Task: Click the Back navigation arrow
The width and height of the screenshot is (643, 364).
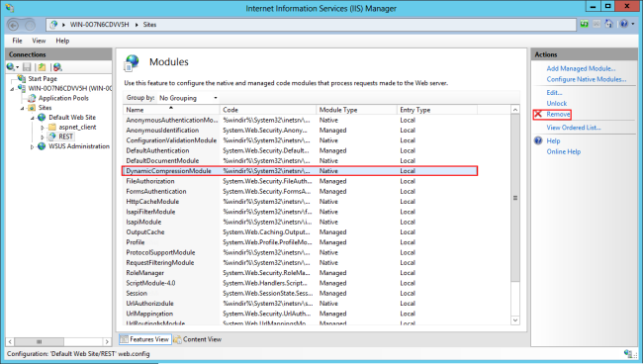Action: point(13,25)
